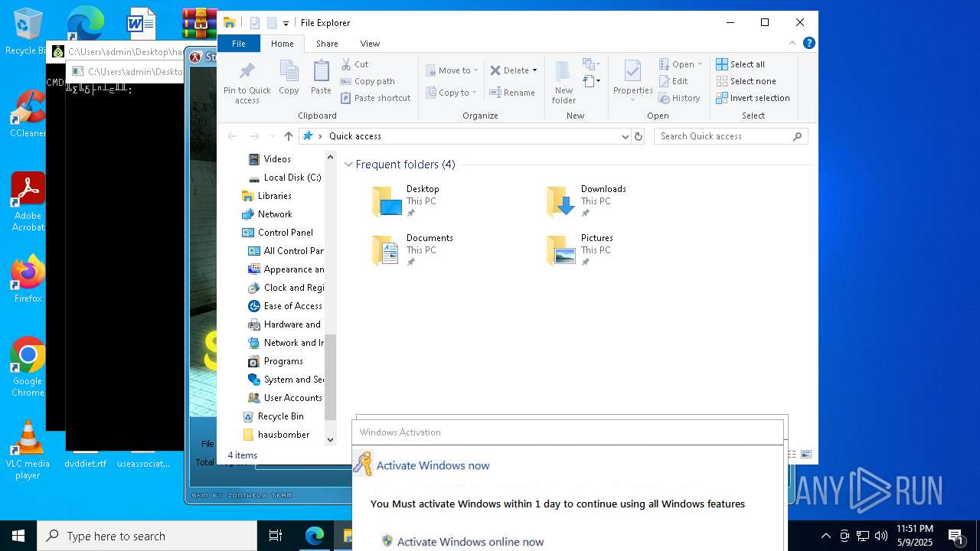This screenshot has height=551, width=980.
Task: Click Activate Windows online now
Action: tap(470, 542)
